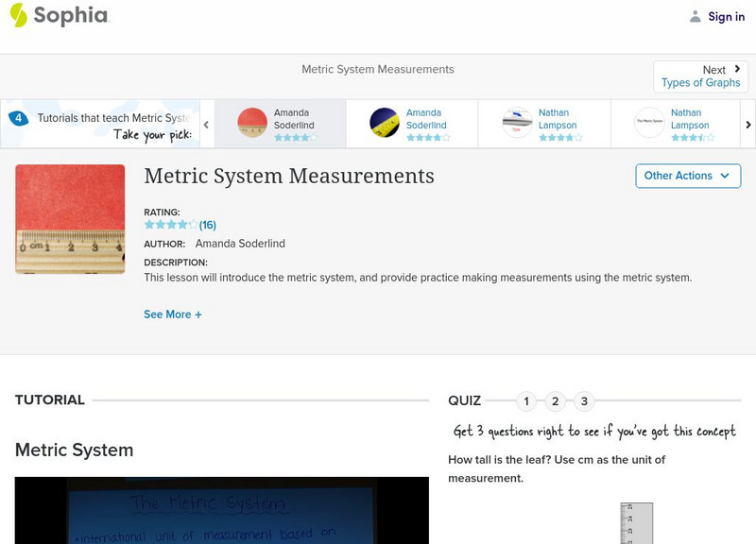This screenshot has width=756, height=544.
Task: Click the left carousel arrow
Action: 206,123
